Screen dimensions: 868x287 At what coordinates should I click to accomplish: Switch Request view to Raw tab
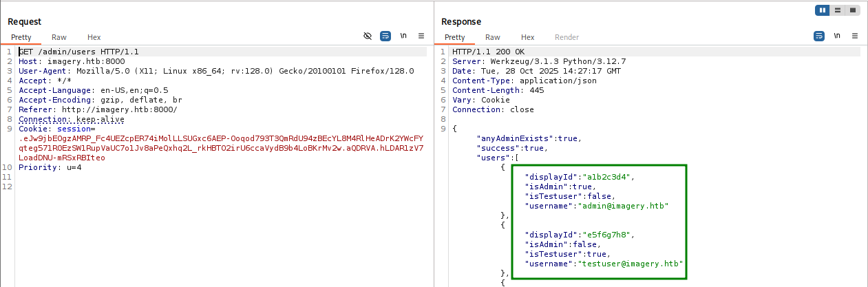click(x=59, y=37)
